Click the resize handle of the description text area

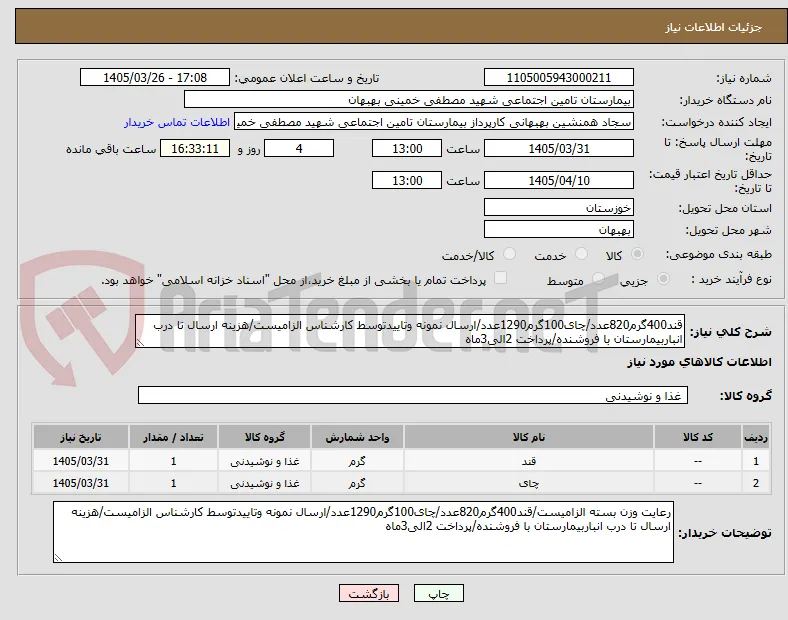pyautogui.click(x=140, y=343)
